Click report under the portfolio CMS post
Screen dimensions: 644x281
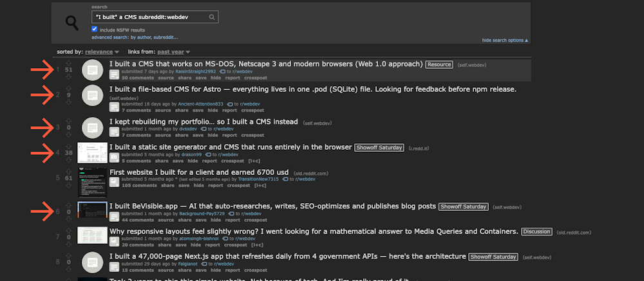pyautogui.click(x=230, y=136)
